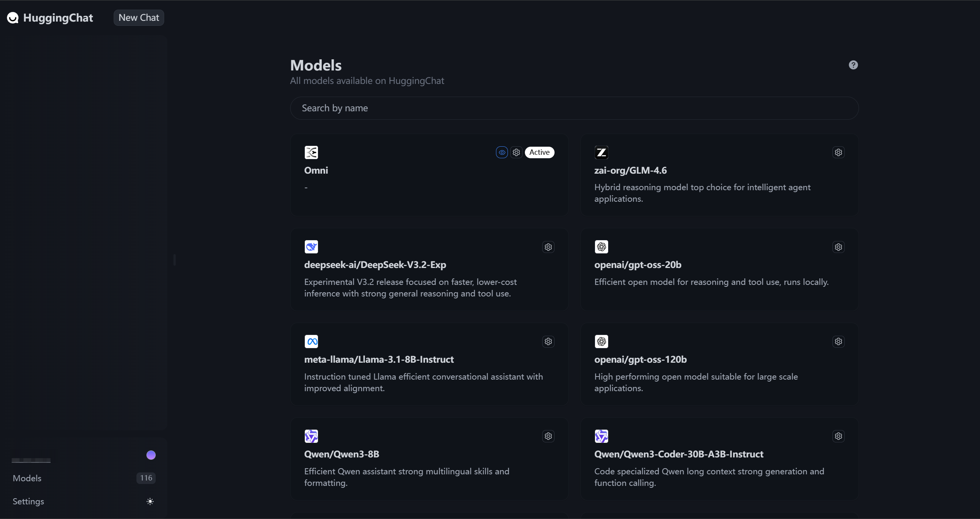Select the deepseek-ai/DeepSeek-V3.2-Exp model title
This screenshot has height=519, width=980.
point(375,265)
